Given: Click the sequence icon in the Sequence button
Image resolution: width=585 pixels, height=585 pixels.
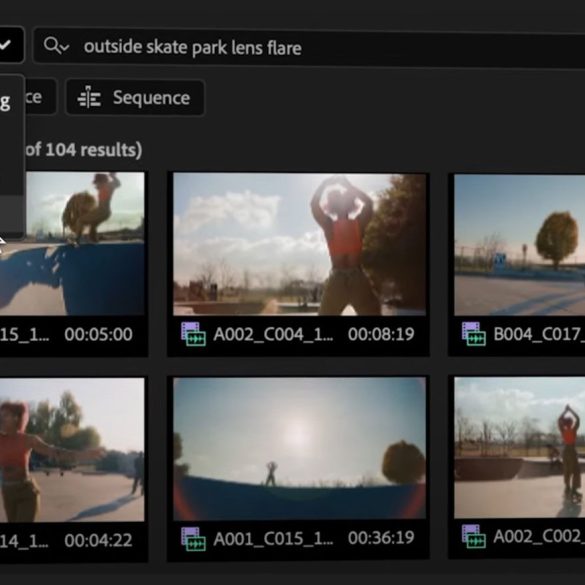Looking at the screenshot, I should pyautogui.click(x=89, y=98).
